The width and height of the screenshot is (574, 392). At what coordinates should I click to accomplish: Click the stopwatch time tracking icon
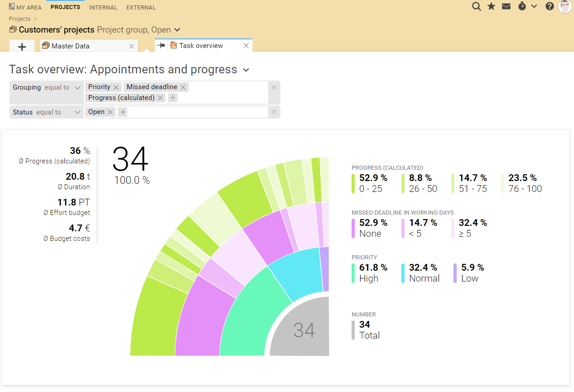click(522, 6)
